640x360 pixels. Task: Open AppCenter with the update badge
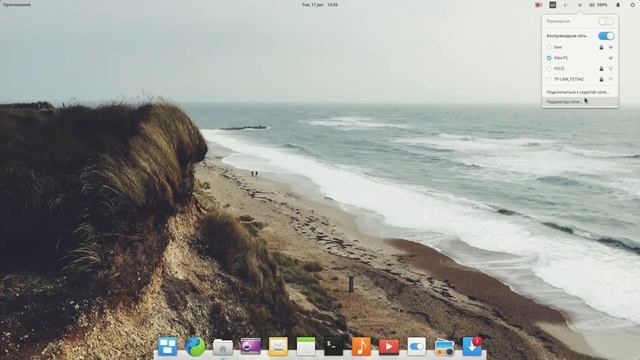[472, 346]
